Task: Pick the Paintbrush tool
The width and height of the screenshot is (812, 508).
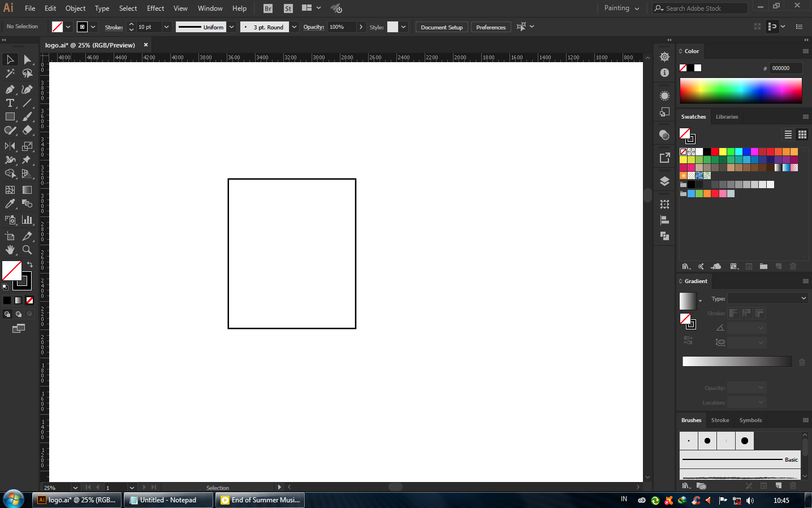Action: point(27,116)
